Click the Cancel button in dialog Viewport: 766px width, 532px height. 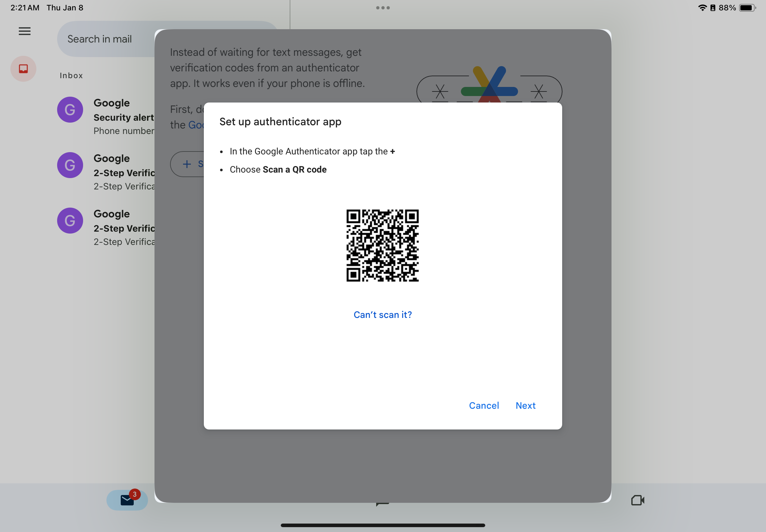pos(484,405)
